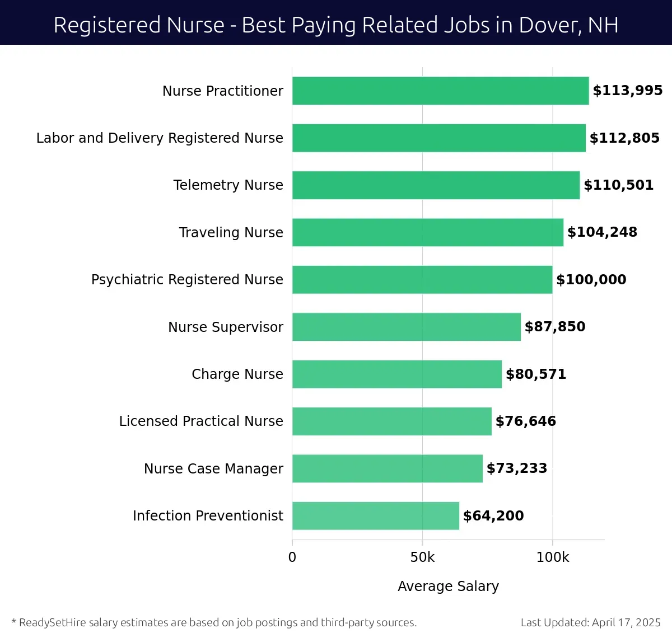Click the Telemetry Nurse salary bar

436,185
